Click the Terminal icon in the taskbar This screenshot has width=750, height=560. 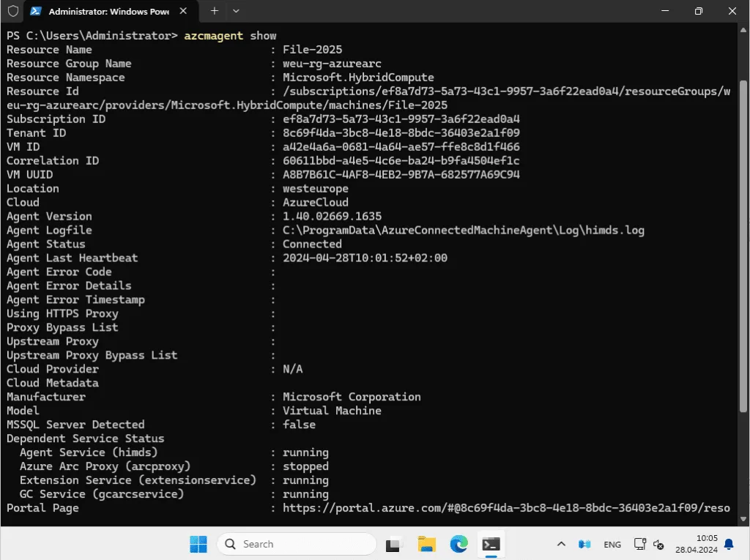[x=491, y=544]
